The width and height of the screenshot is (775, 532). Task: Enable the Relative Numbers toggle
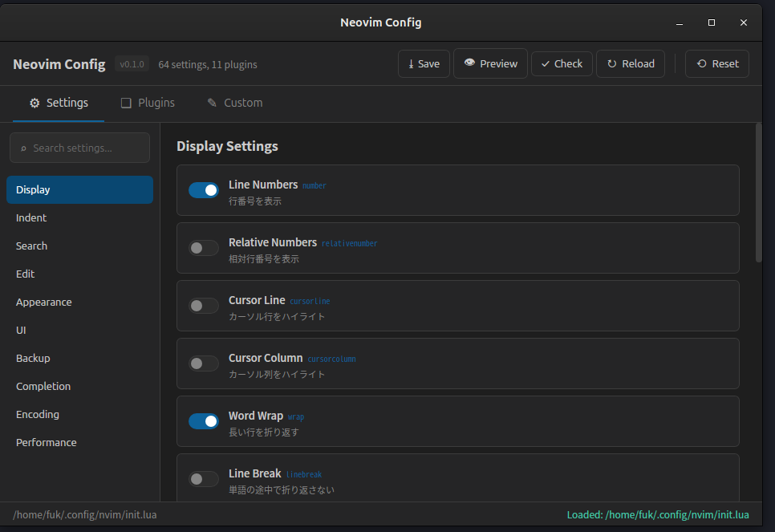coord(204,248)
